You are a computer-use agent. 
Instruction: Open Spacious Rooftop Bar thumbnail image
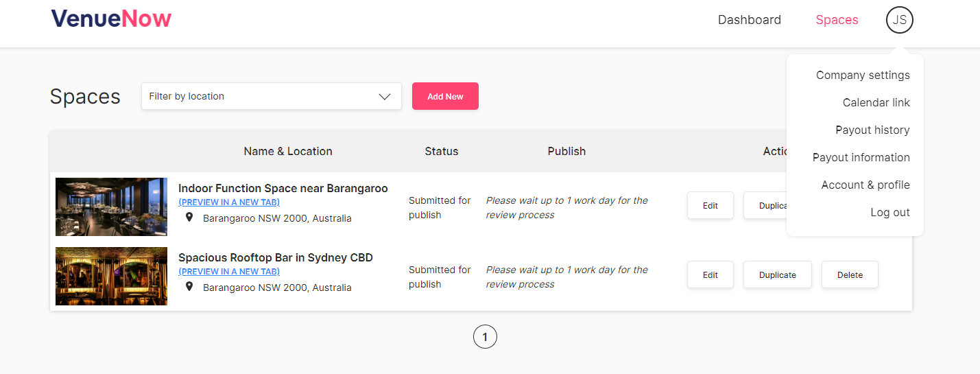tap(111, 276)
